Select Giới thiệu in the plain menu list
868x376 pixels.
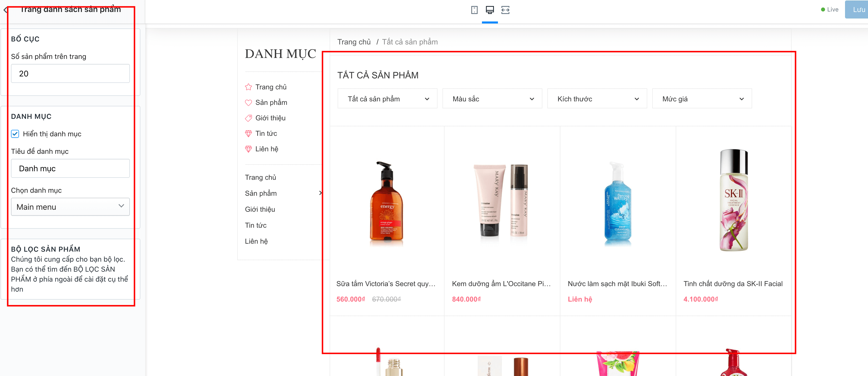(260, 209)
